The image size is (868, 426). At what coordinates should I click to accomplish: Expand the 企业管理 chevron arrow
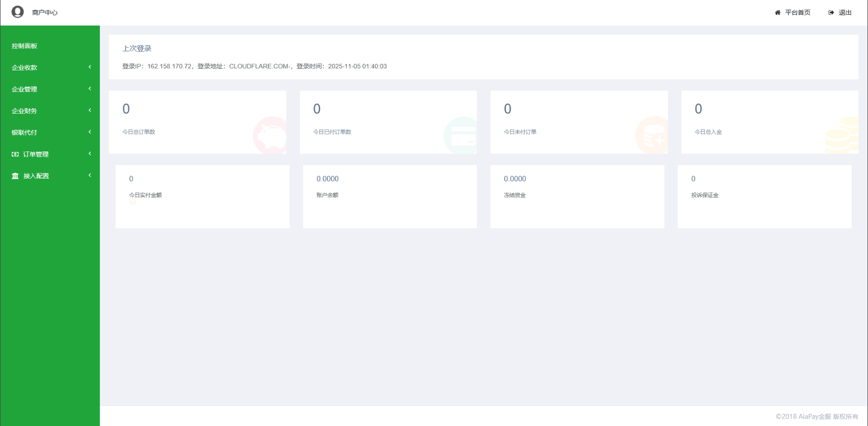(x=90, y=89)
